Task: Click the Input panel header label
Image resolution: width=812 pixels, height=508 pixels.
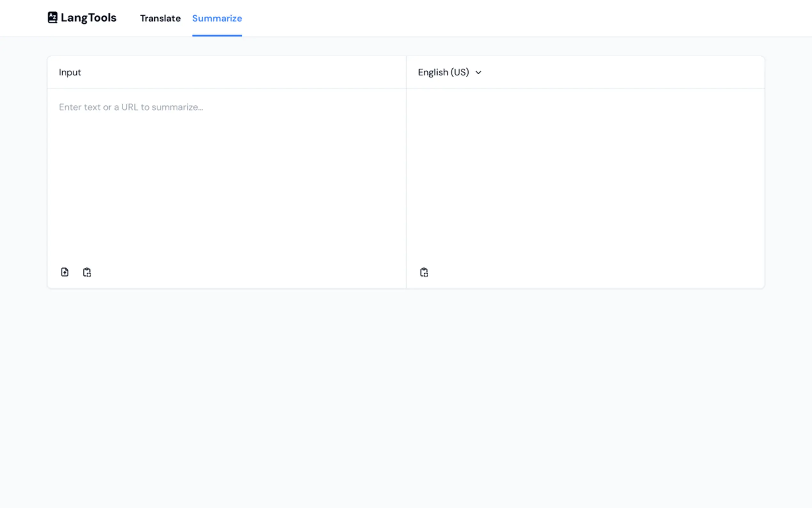Action: pos(70,72)
